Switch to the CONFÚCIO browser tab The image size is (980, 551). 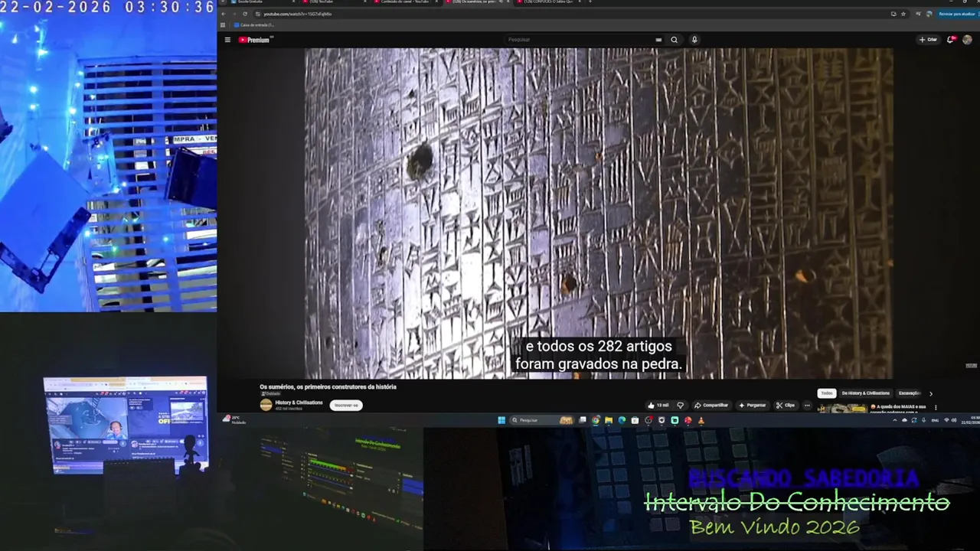coord(550,2)
